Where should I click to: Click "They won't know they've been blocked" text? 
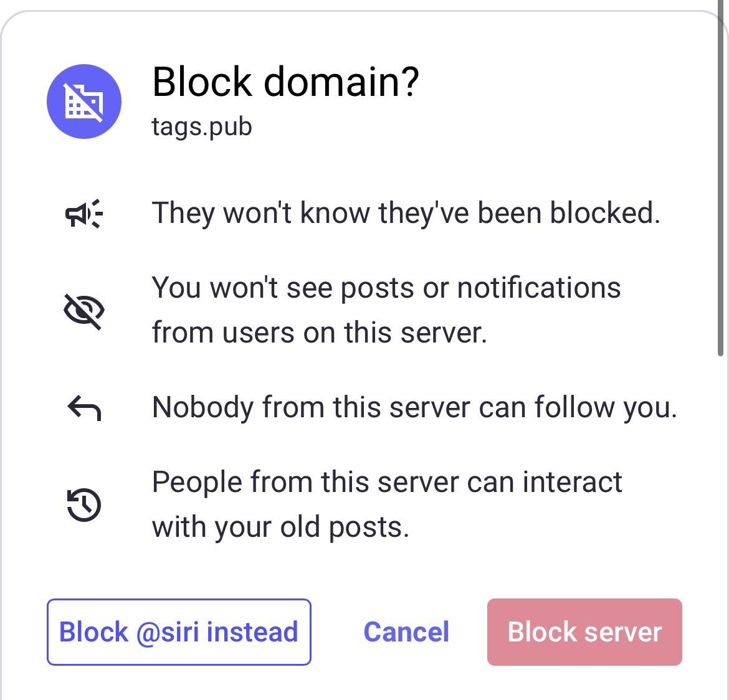[406, 213]
